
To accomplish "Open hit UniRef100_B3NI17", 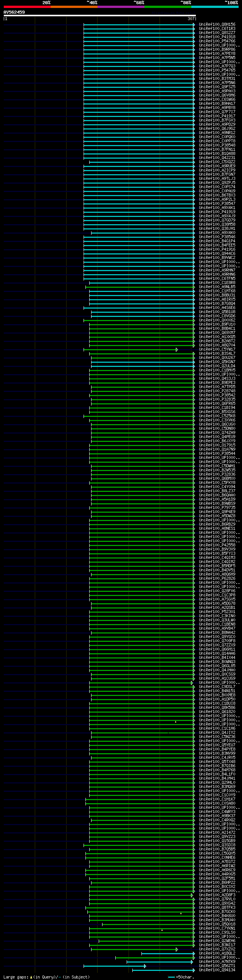I will (217, 946).
